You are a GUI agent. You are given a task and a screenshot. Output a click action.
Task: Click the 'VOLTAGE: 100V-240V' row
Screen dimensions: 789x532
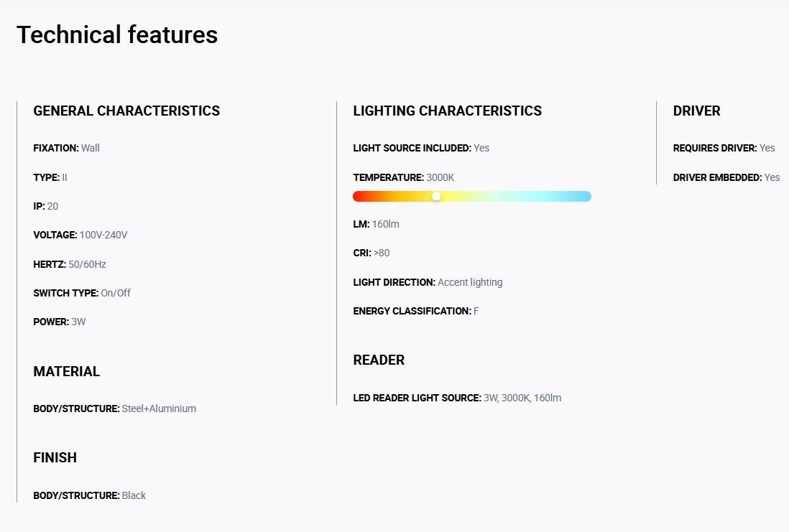click(80, 235)
